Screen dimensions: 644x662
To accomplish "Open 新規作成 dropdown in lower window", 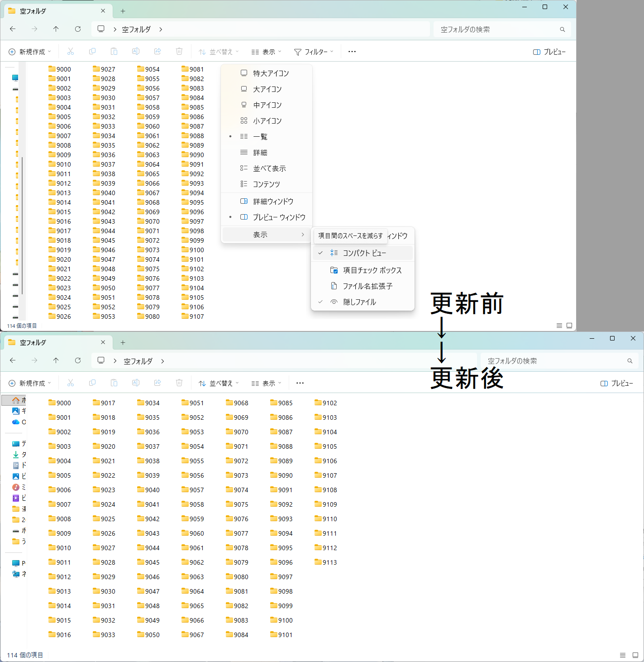I will tap(30, 384).
